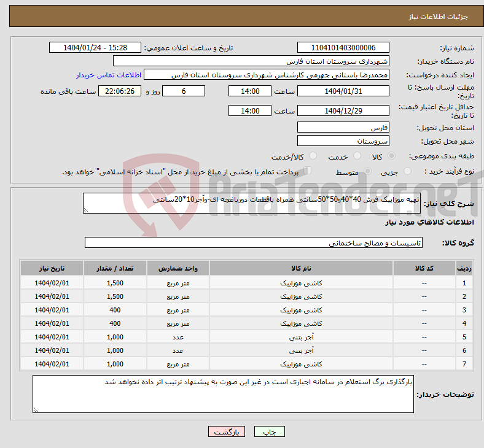
Task: Select date 1404/02/01 in row 7
Action: (52, 364)
